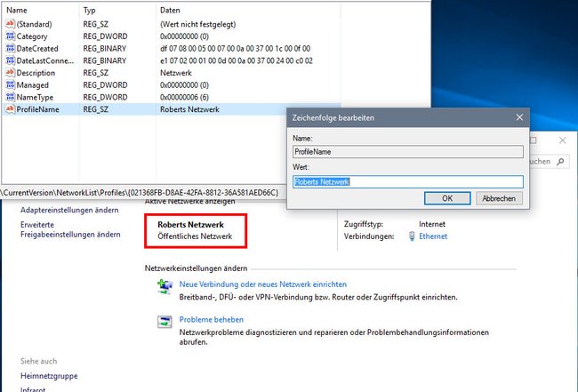Select the ProfileName registry value

(x=37, y=109)
